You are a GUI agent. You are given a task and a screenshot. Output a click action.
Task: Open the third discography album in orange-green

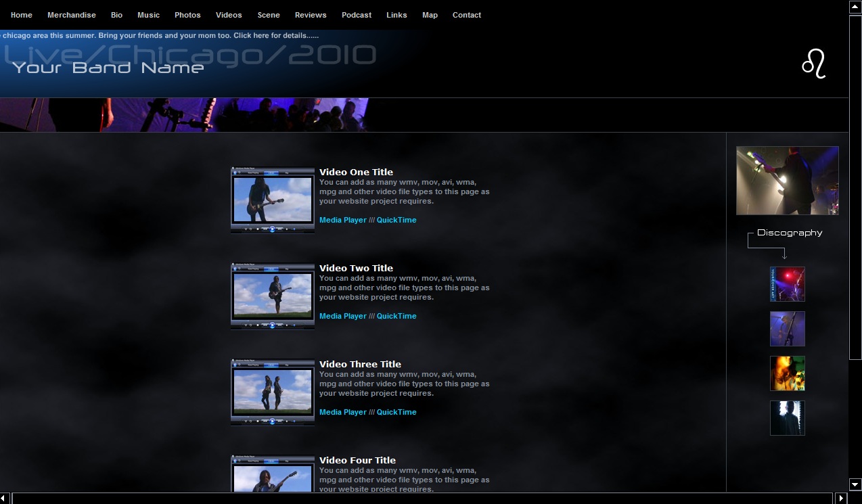click(x=788, y=373)
